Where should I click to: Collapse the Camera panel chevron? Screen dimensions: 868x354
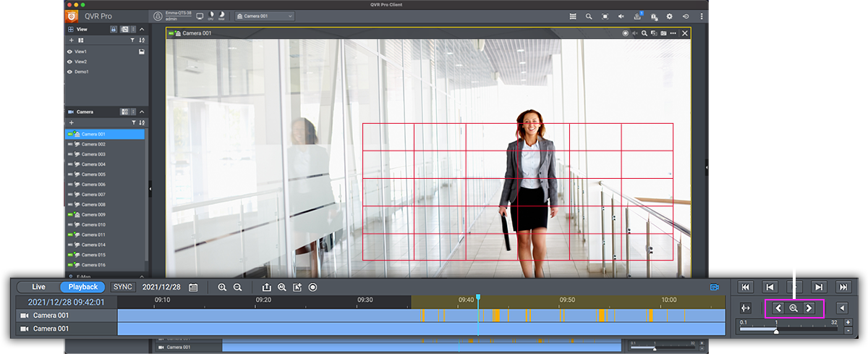coord(142,112)
